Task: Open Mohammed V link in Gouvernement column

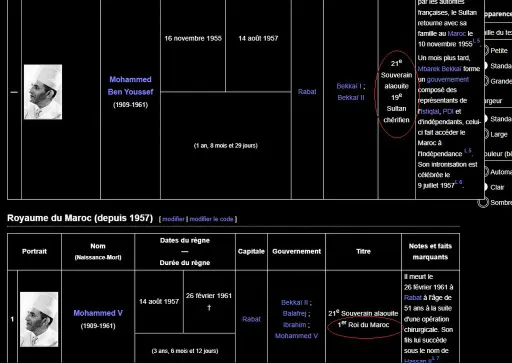Action: click(296, 336)
